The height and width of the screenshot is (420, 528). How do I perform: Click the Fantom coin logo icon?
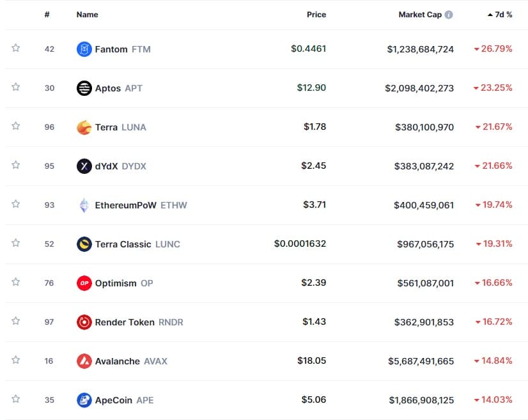coord(84,49)
